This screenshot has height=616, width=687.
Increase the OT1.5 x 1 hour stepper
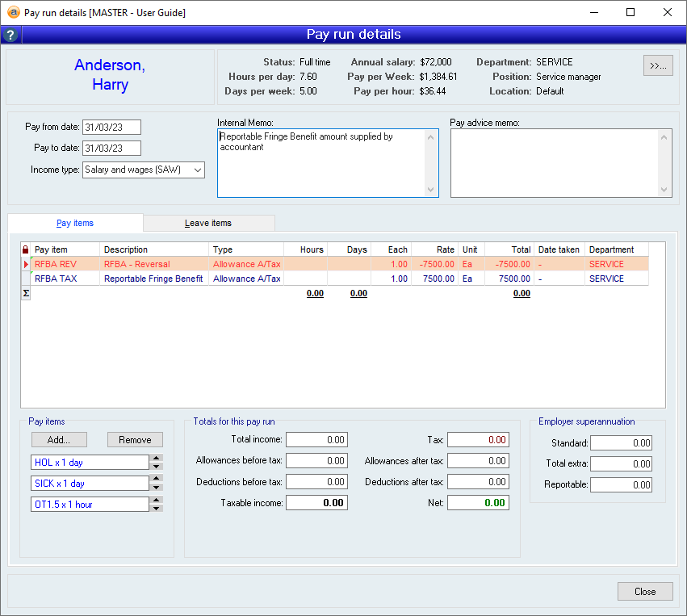(x=157, y=501)
